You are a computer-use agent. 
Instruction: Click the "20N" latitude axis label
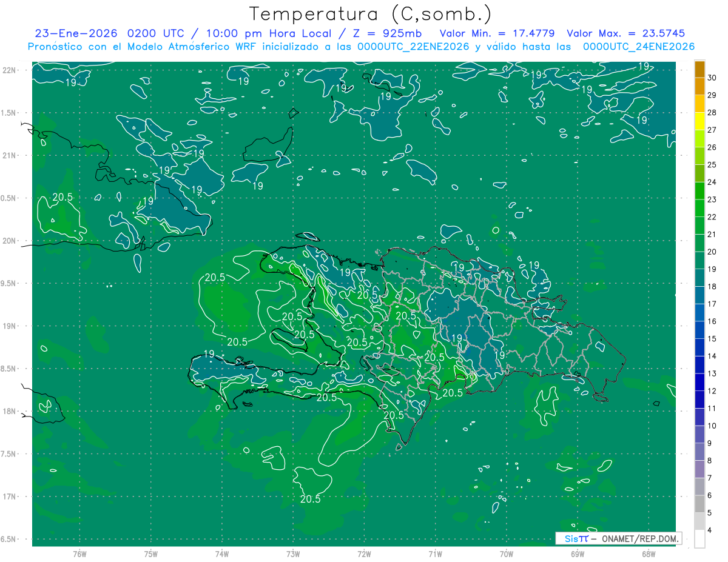(x=9, y=241)
